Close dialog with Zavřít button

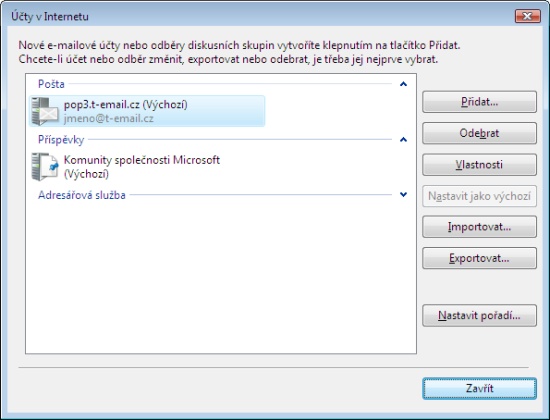pyautogui.click(x=479, y=388)
